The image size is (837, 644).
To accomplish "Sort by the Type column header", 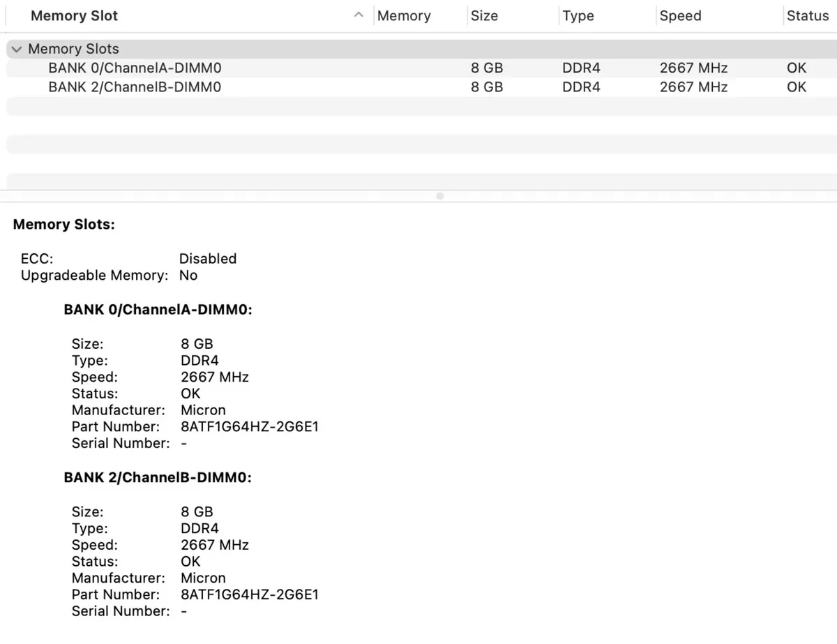I will click(x=578, y=15).
